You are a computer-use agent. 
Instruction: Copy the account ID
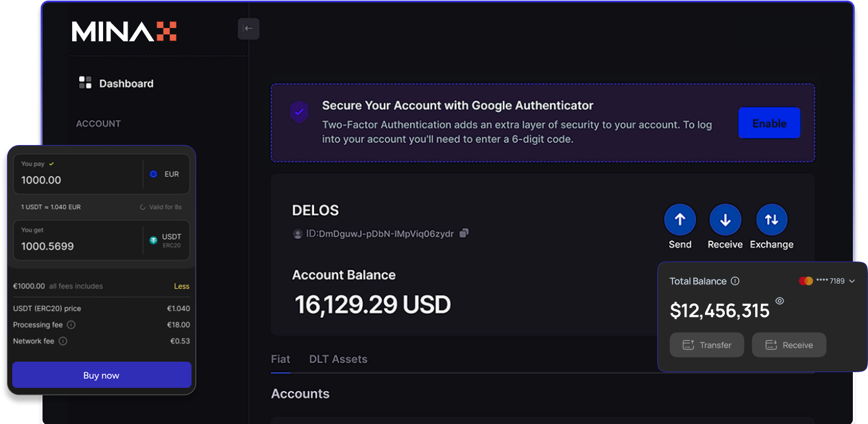coord(464,234)
